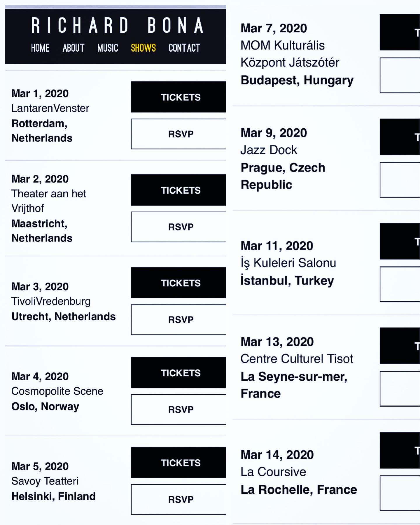RSVP to the Utrecht Mar 3 show

[x=178, y=319]
